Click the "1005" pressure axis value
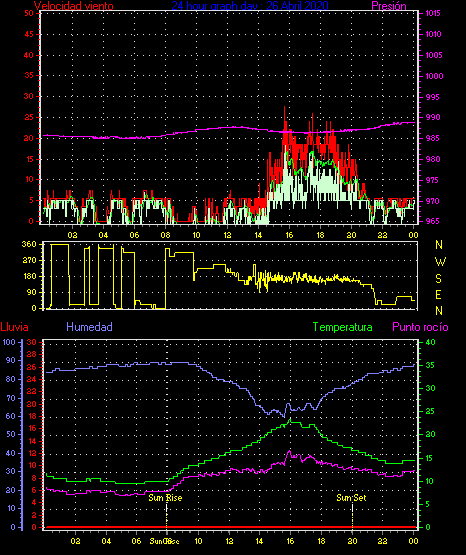Image resolution: width=466 pixels, height=555 pixels. (x=433, y=55)
